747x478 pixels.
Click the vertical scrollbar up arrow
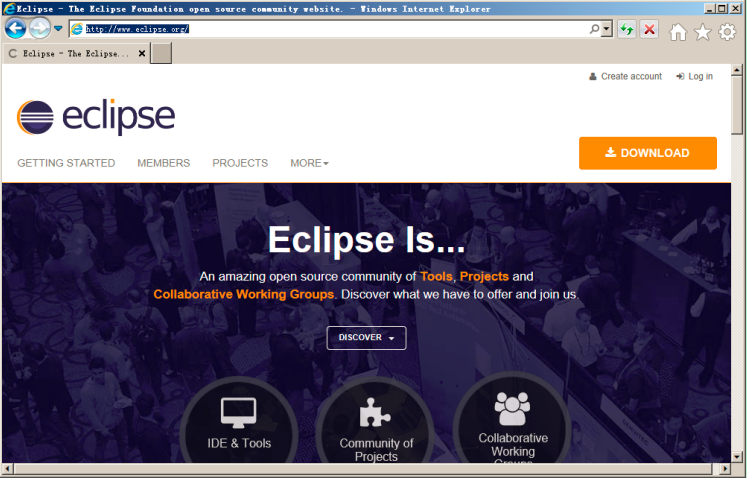[737, 71]
